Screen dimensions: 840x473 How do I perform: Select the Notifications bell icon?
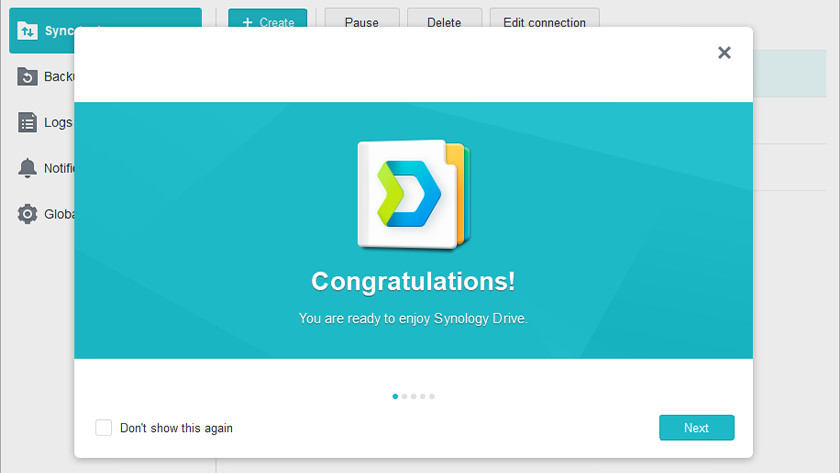tap(28, 168)
